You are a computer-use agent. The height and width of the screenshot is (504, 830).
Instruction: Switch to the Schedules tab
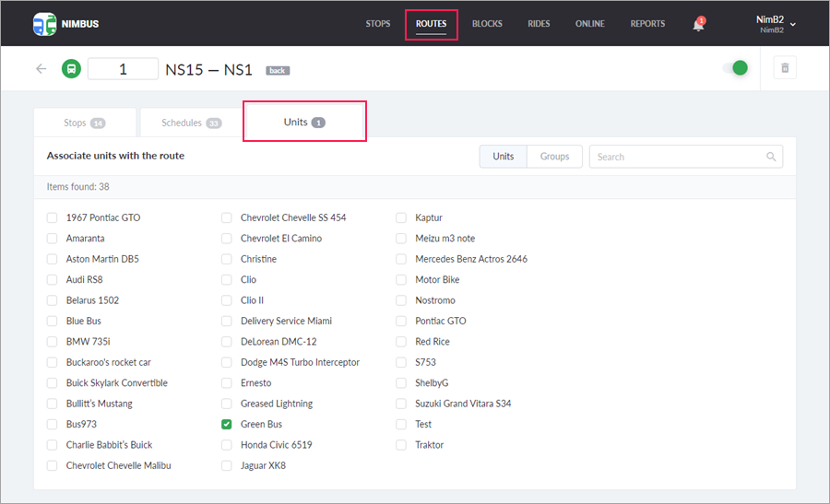pos(191,123)
